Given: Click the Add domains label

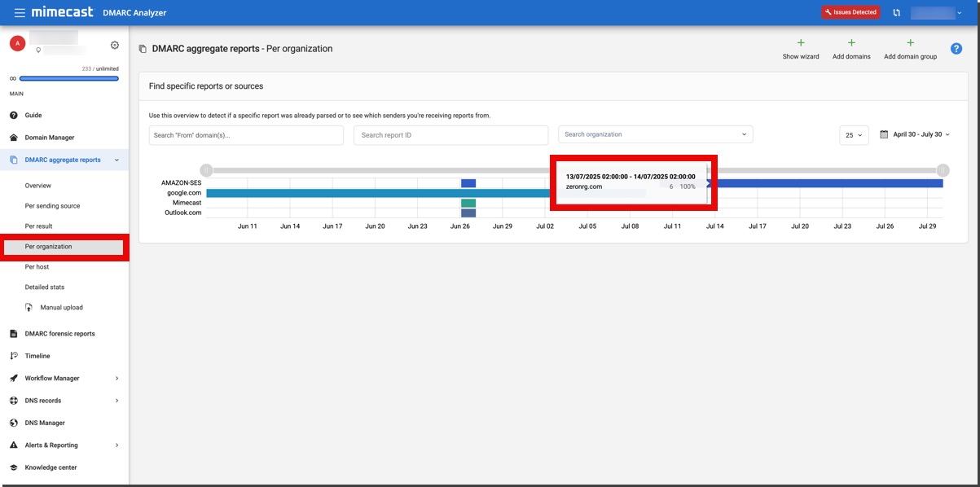Looking at the screenshot, I should pos(851,57).
